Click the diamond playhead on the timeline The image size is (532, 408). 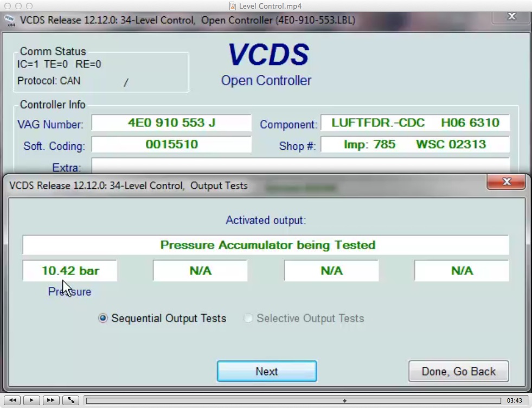coord(344,400)
